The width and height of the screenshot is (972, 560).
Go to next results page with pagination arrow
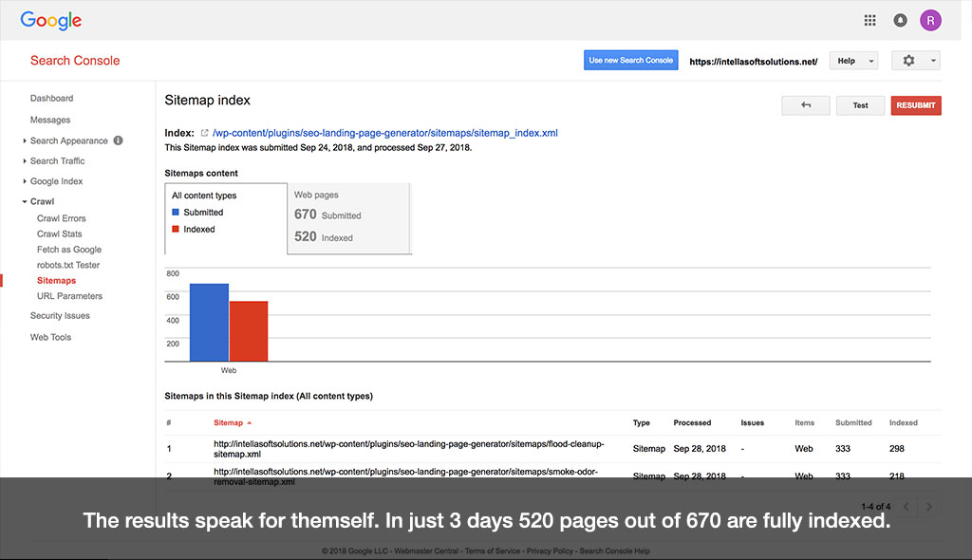click(x=927, y=506)
